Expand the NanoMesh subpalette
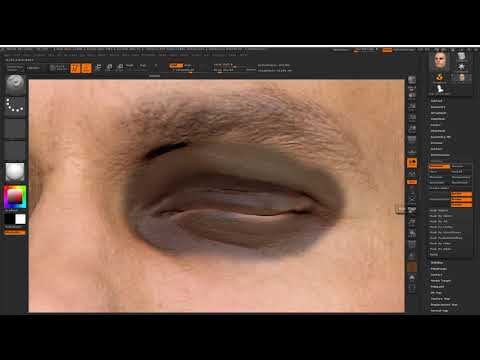Image resolution: width=480 pixels, height=360 pixels. tap(438, 119)
